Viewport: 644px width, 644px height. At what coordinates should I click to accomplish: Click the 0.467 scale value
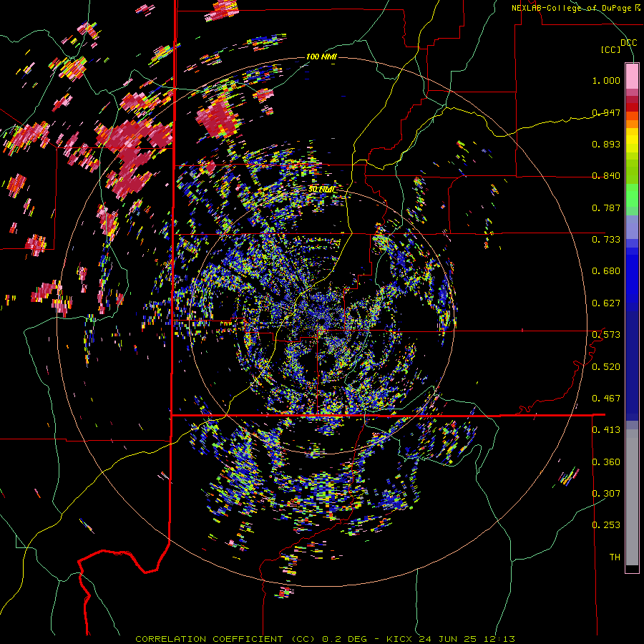point(606,399)
